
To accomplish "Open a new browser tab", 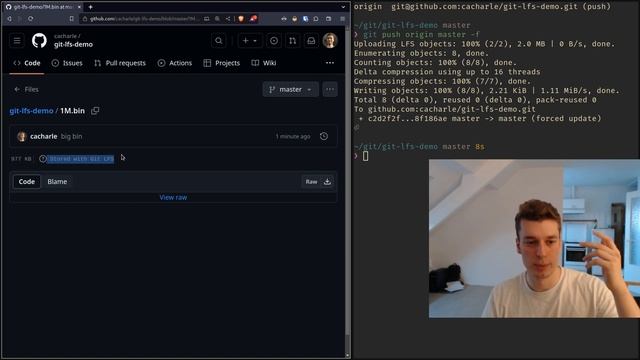I will coord(91,7).
